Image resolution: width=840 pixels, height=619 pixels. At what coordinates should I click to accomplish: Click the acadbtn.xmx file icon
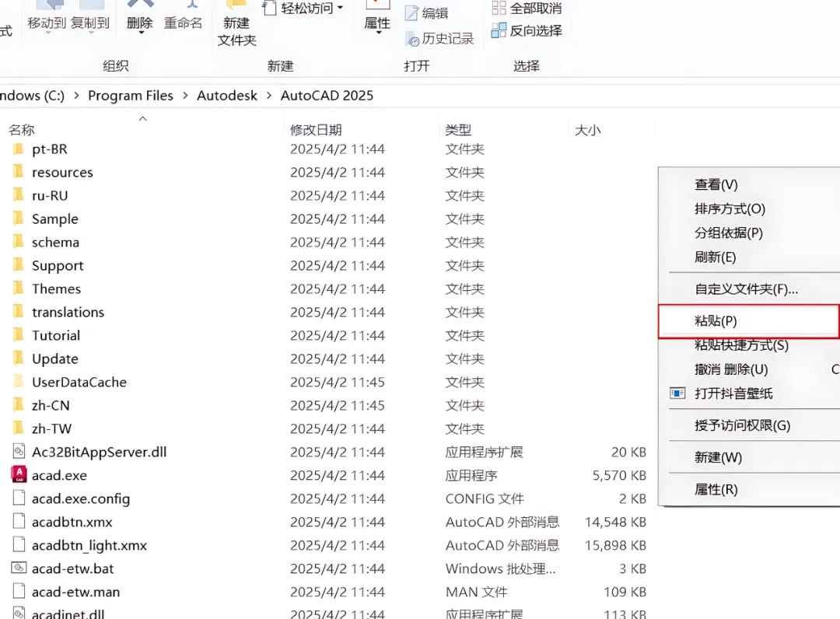click(19, 522)
